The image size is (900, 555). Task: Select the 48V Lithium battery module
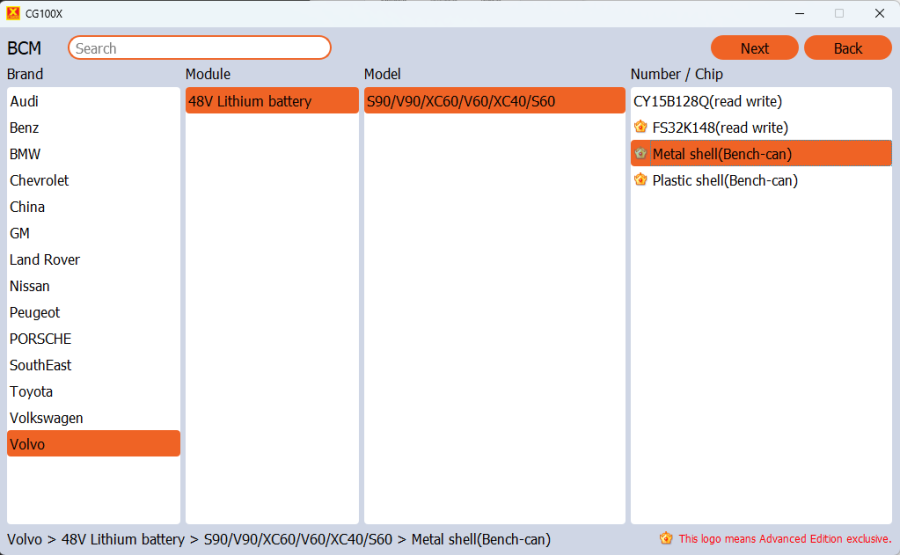pos(250,101)
